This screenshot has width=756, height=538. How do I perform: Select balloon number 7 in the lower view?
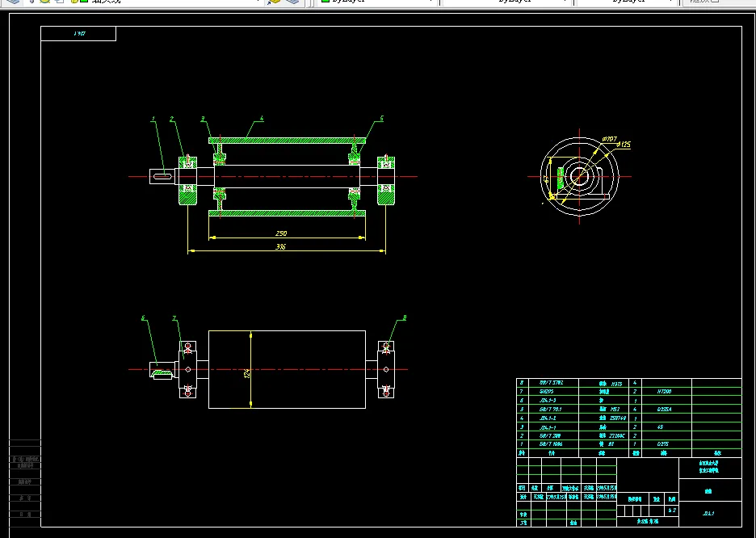(x=174, y=318)
